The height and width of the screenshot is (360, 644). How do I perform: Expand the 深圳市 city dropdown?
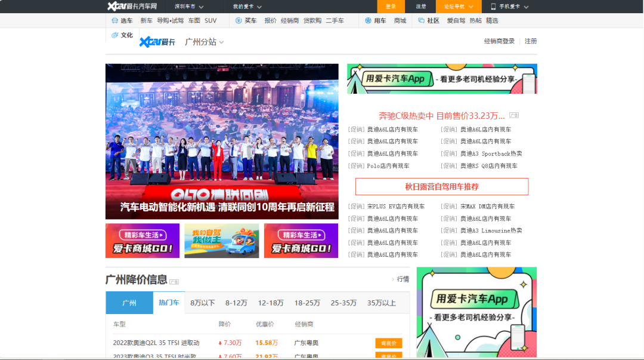189,7
